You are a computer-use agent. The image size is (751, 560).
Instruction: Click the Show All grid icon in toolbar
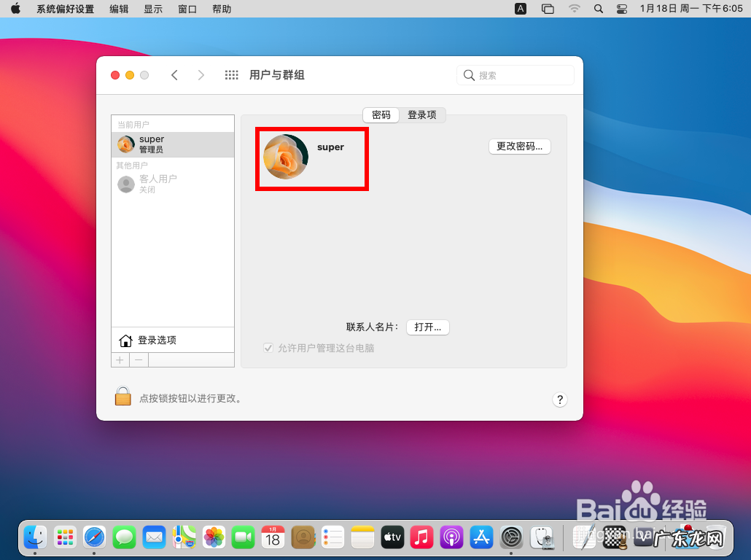pyautogui.click(x=231, y=74)
